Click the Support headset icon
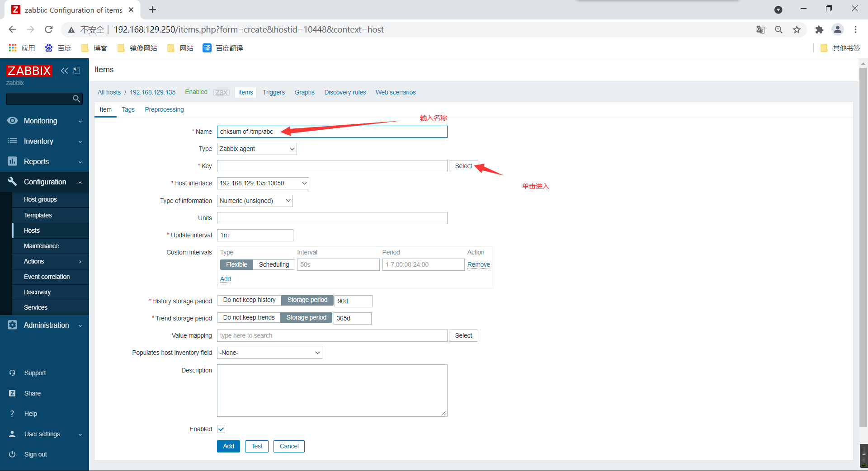The image size is (868, 471). coord(13,373)
